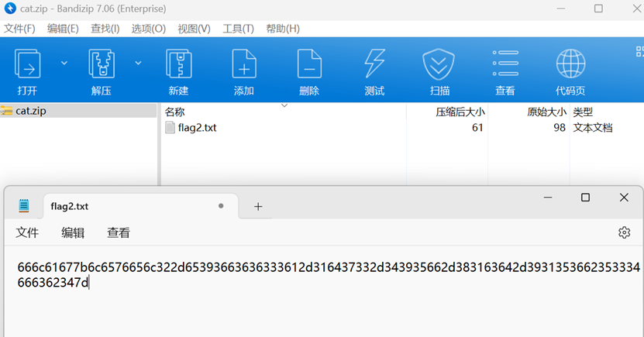This screenshot has height=337, width=644.
Task: Click the Extract (解压) toolbar icon
Action: (102, 64)
